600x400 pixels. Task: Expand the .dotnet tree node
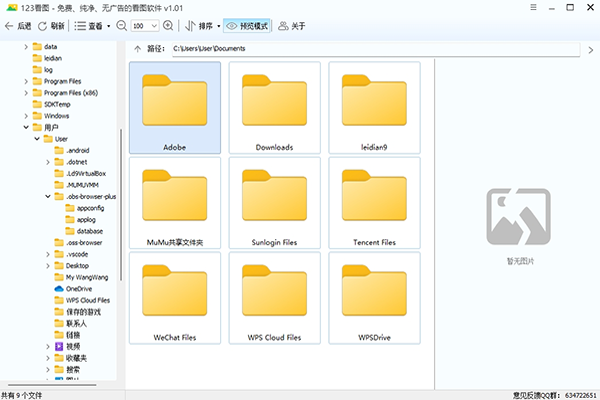click(x=48, y=162)
